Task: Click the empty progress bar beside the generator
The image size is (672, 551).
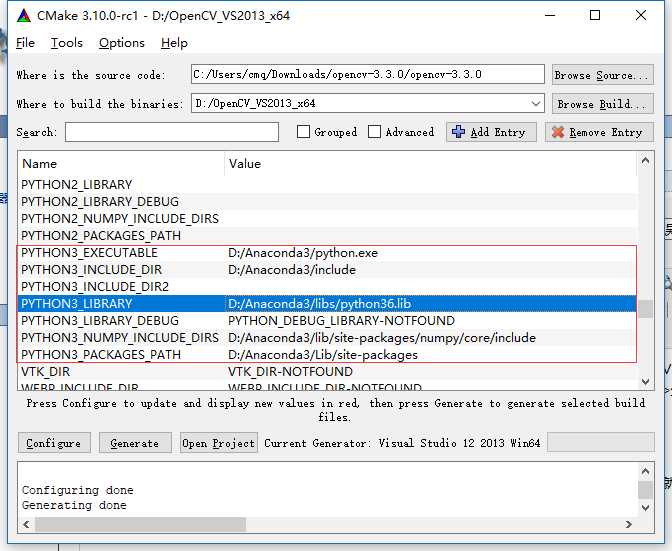Action: click(601, 442)
